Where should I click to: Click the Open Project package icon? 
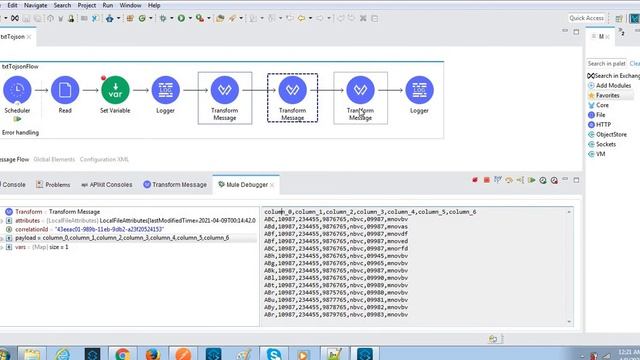tap(220, 18)
